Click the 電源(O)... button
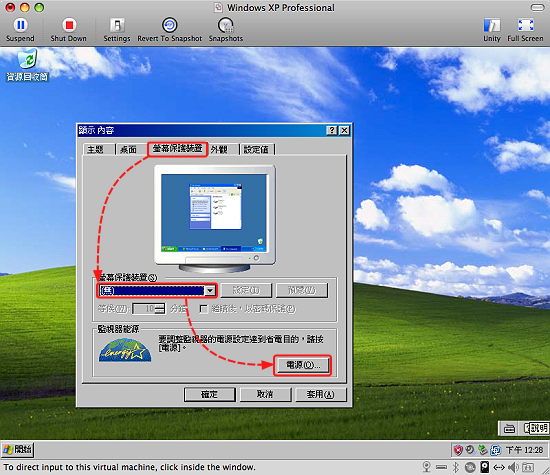Image resolution: width=550 pixels, height=475 pixels. click(303, 365)
